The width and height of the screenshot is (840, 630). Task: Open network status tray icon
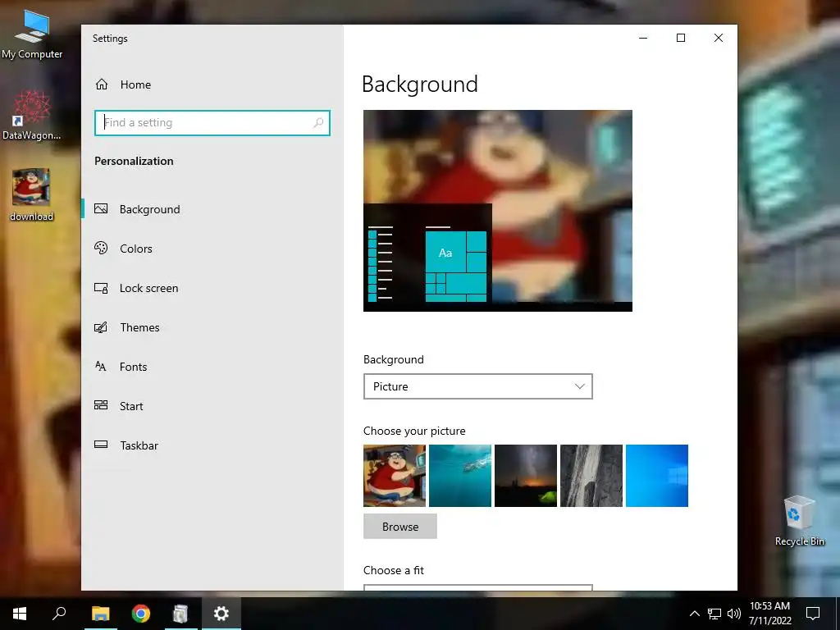click(714, 614)
